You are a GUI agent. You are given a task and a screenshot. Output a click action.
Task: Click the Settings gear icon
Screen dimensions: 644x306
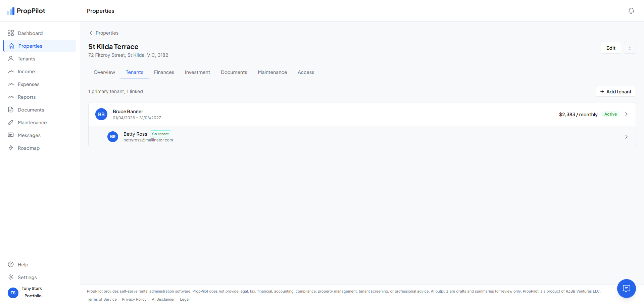point(11,277)
